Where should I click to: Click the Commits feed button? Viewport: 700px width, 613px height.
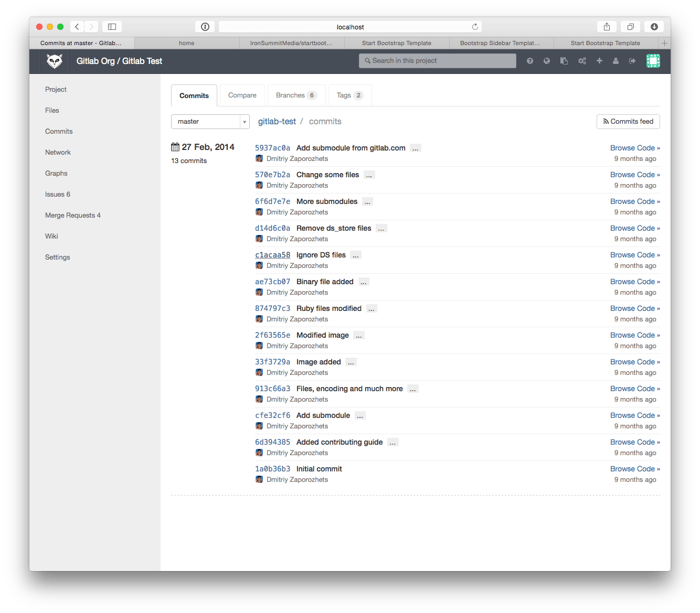click(x=628, y=122)
